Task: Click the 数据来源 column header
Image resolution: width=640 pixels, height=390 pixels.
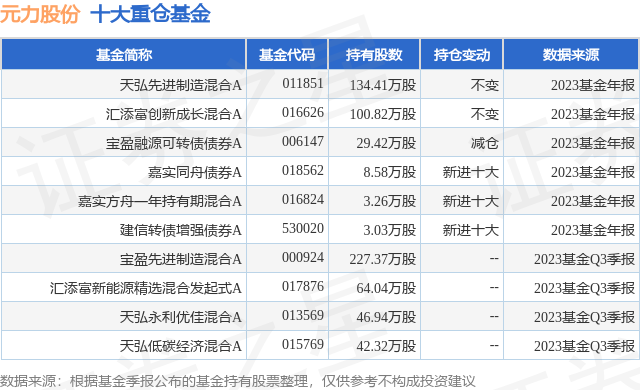Action: pyautogui.click(x=571, y=55)
